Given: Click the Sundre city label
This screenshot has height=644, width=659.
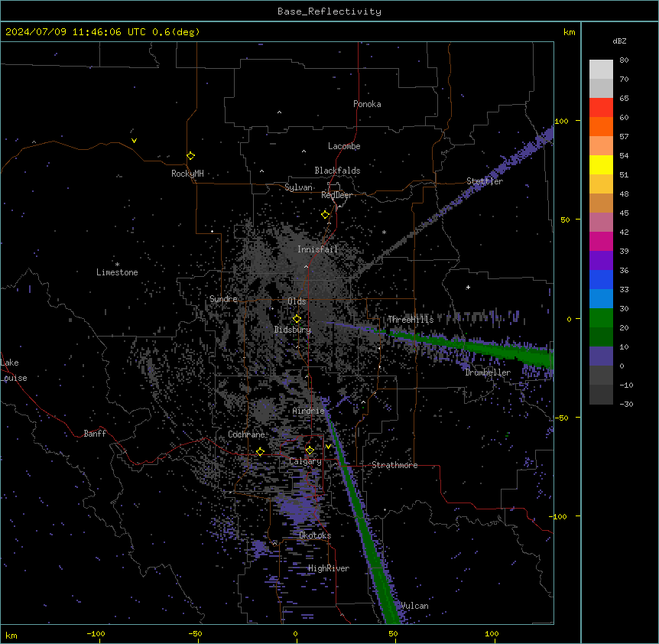Looking at the screenshot, I should point(223,299).
